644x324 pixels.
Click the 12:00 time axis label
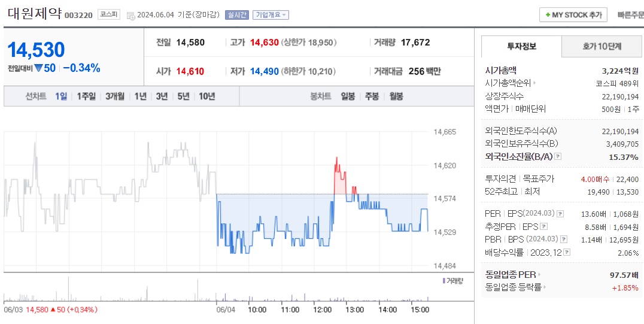[x=323, y=310]
